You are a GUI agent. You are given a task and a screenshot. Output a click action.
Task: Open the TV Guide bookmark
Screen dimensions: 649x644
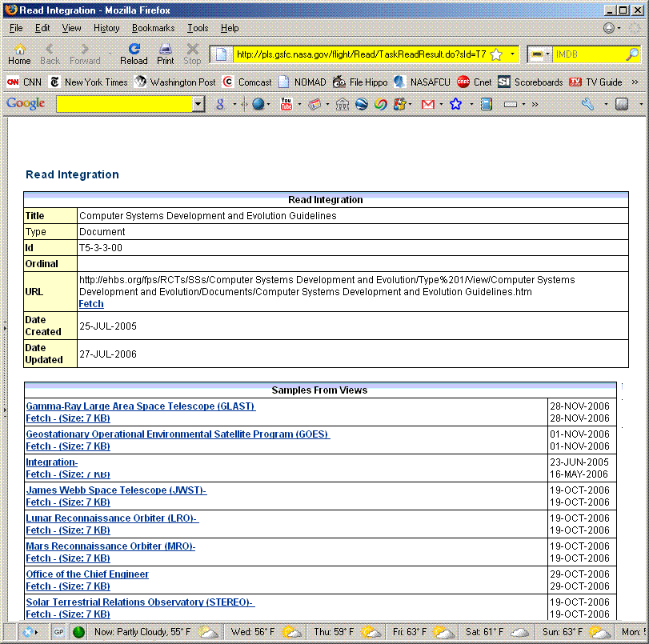[595, 82]
